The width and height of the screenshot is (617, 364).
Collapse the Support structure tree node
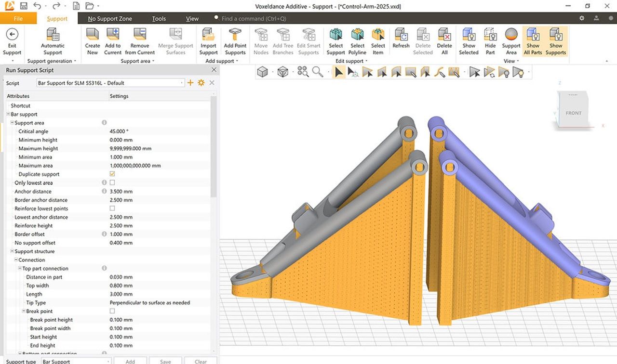(x=12, y=251)
